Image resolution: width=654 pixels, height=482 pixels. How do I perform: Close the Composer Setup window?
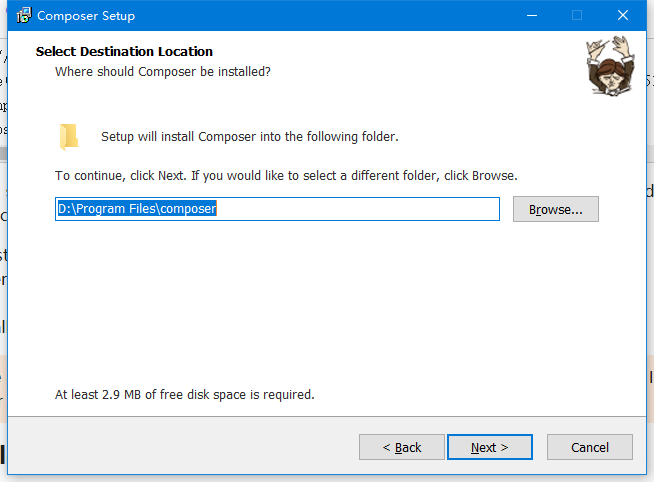point(623,15)
